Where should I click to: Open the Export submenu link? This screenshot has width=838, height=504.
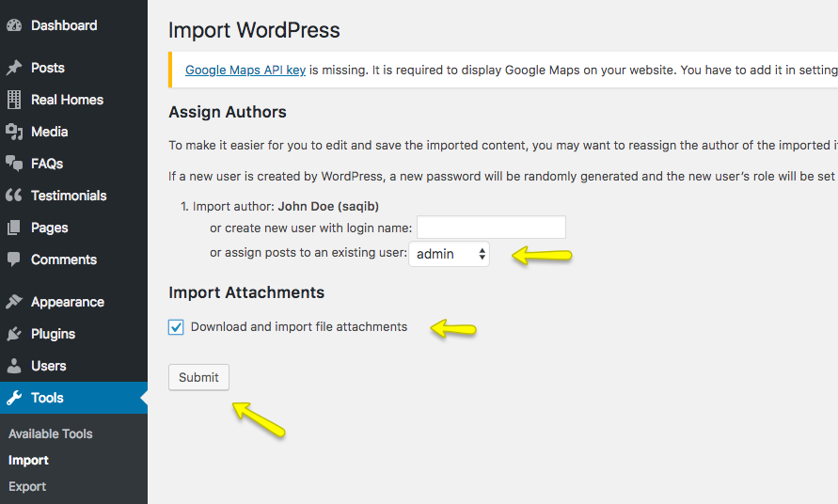click(27, 486)
